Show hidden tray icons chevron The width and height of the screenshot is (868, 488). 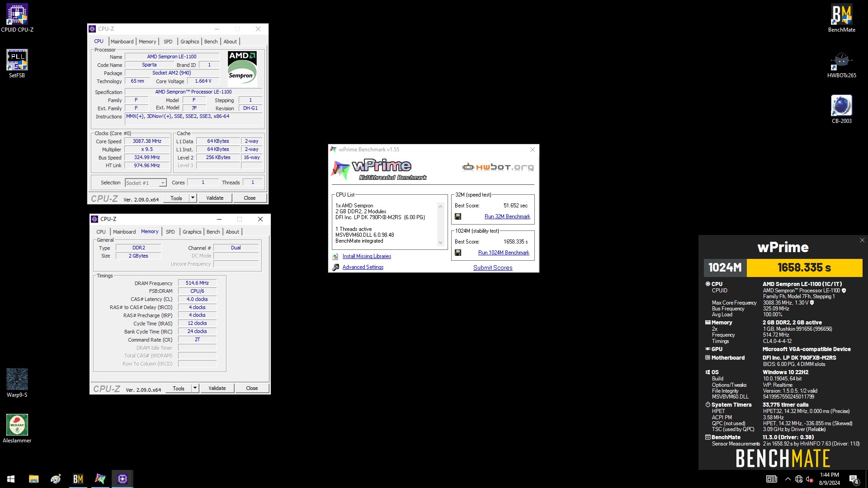(x=788, y=479)
